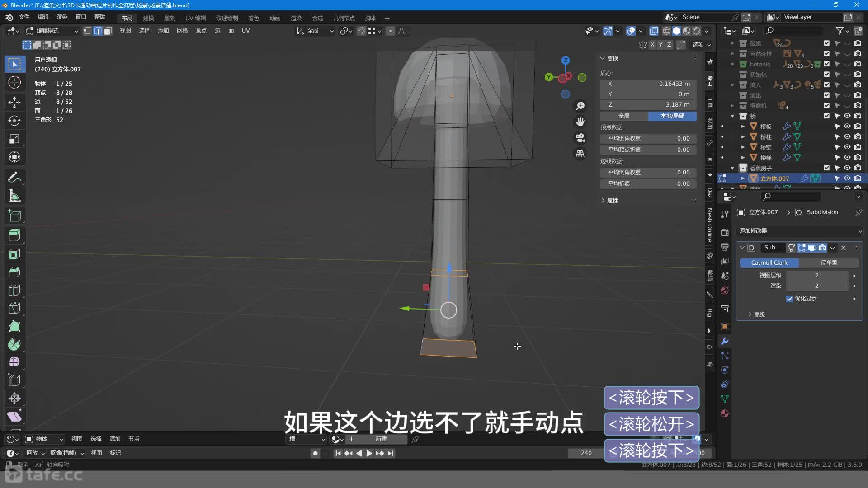Open the 网格 menu
Viewport: 868px width, 488px height.
click(x=182, y=30)
